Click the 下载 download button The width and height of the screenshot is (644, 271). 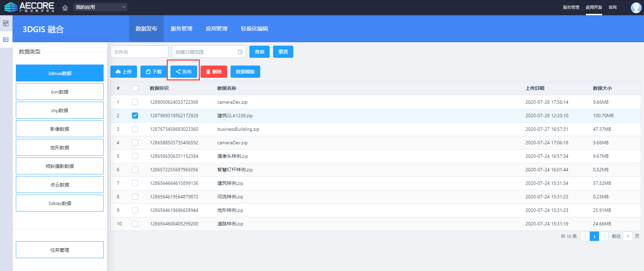click(154, 72)
